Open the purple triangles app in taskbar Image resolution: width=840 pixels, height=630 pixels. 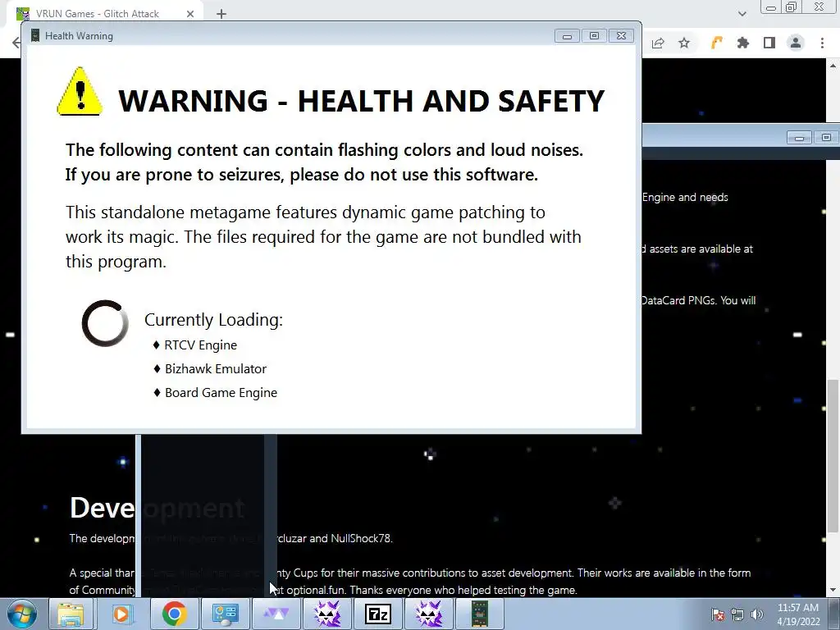276,614
